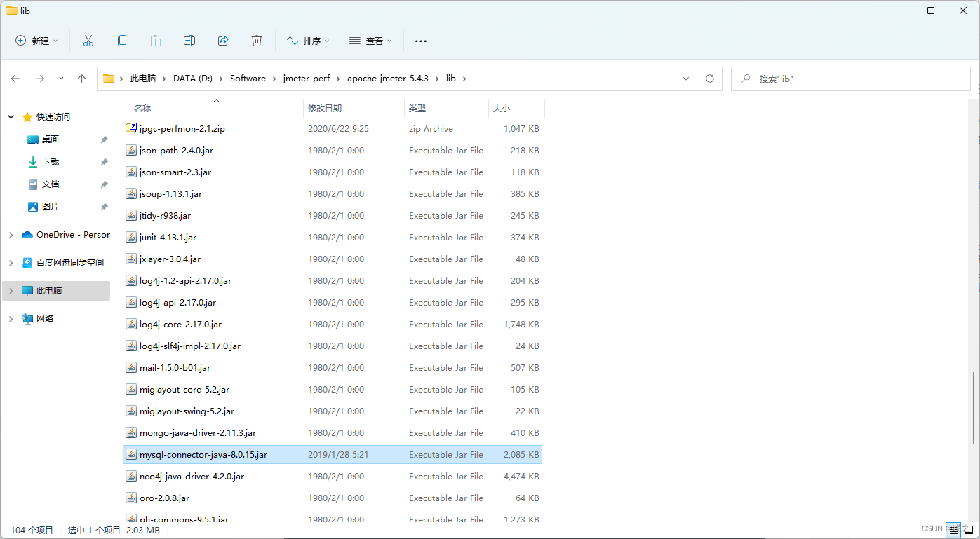Viewport: 980px width, 539px height.
Task: Click the Paste clipboard icon
Action: (156, 41)
